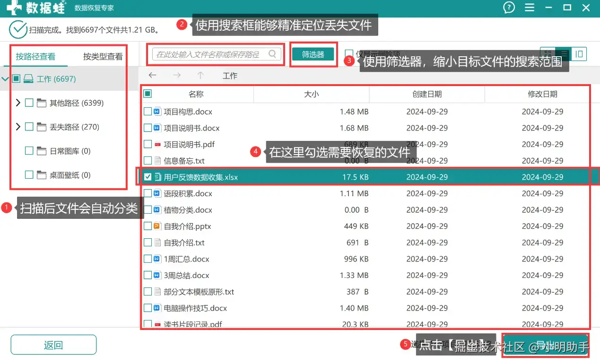Check the box for 3周总结.docx
The width and height of the screenshot is (600, 364).
click(148, 276)
